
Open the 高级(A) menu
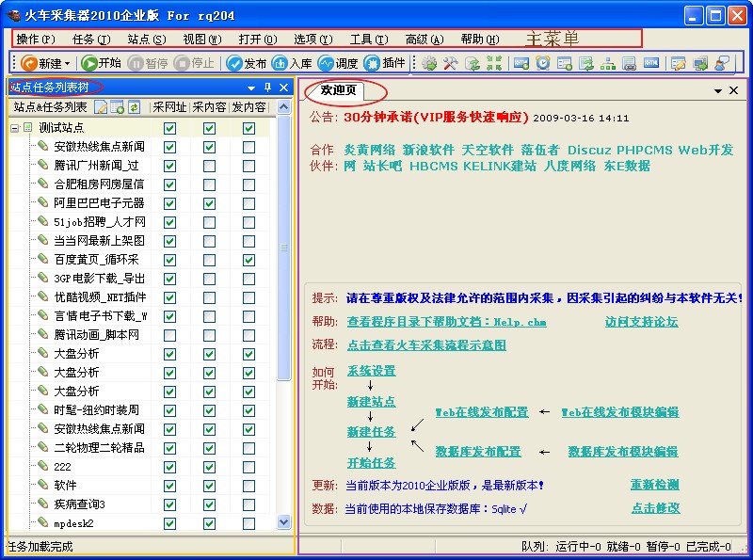[x=425, y=39]
